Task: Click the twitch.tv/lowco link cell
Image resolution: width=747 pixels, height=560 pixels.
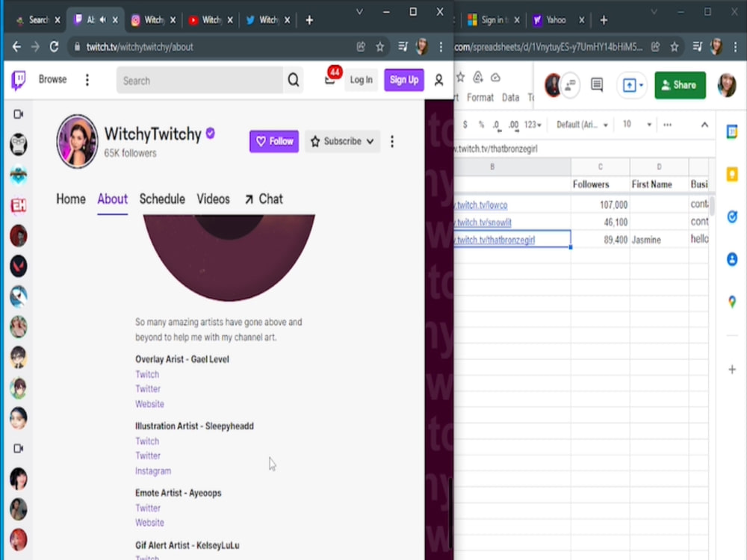Action: pyautogui.click(x=512, y=205)
